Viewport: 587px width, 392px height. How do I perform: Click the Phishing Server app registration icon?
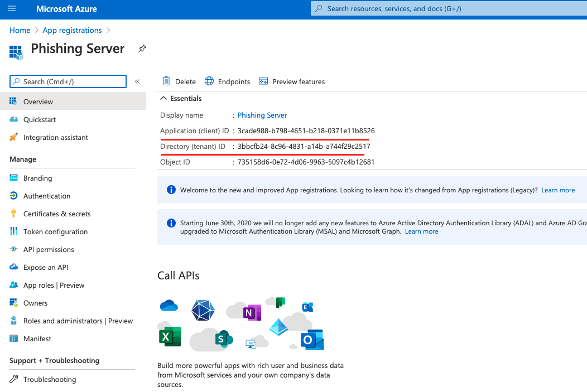16,52
